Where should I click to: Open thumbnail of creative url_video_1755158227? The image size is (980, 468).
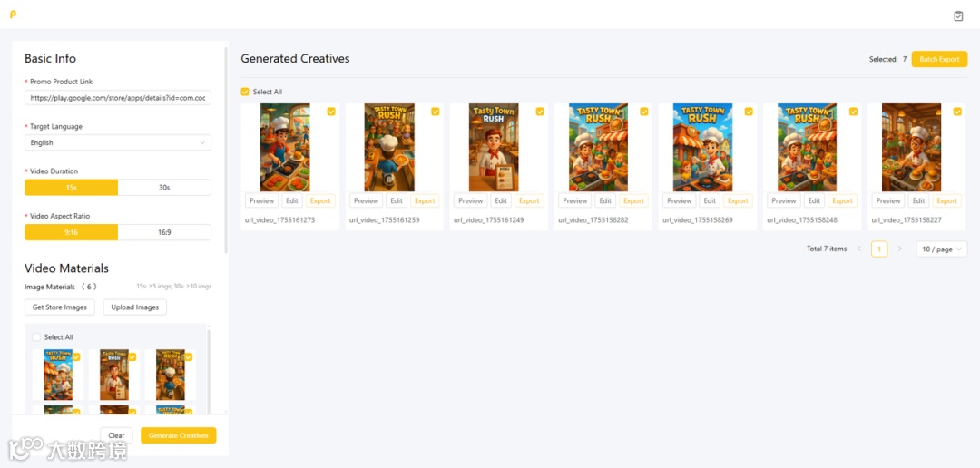(x=911, y=148)
